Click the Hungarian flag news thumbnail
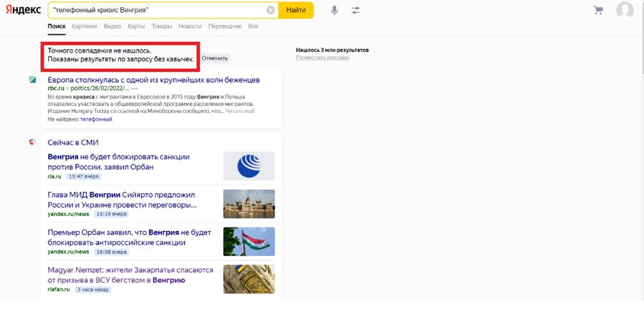This screenshot has height=317, width=644. pyautogui.click(x=248, y=242)
